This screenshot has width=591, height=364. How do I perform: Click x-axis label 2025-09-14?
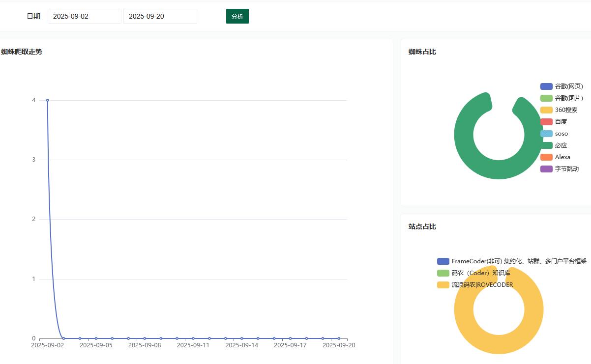point(242,345)
